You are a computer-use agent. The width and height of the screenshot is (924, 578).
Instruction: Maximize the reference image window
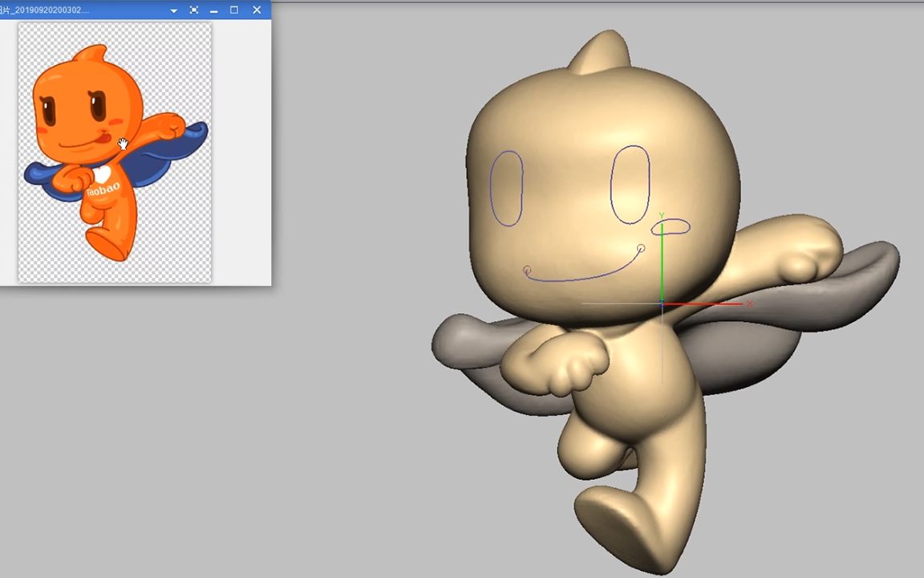(x=234, y=10)
